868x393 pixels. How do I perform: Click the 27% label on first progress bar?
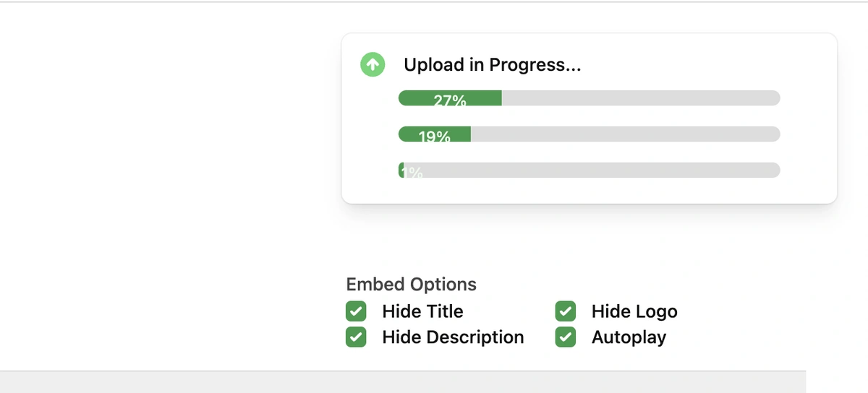(450, 100)
